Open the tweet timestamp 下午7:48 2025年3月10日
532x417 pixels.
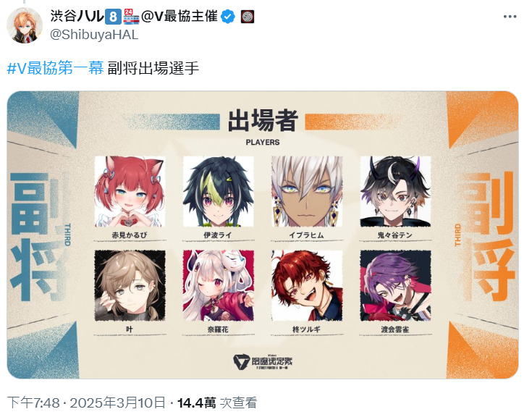87,403
